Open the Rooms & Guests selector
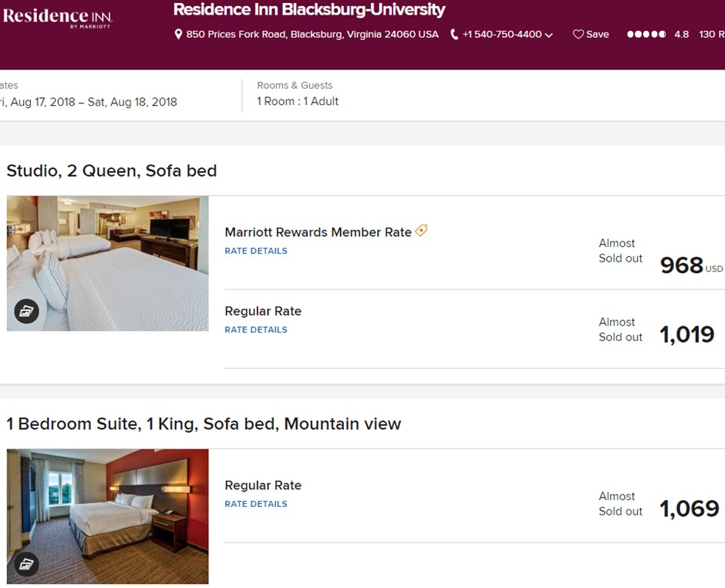 [298, 102]
